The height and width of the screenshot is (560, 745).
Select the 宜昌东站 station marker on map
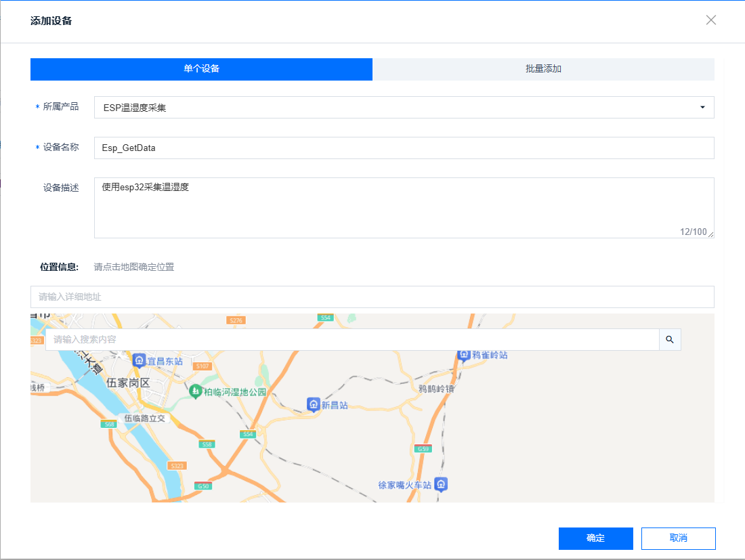(x=140, y=362)
